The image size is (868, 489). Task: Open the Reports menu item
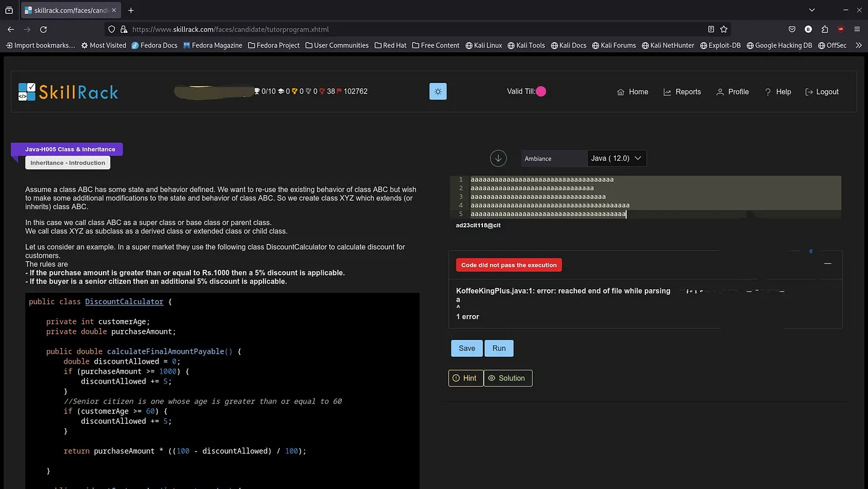click(x=682, y=92)
